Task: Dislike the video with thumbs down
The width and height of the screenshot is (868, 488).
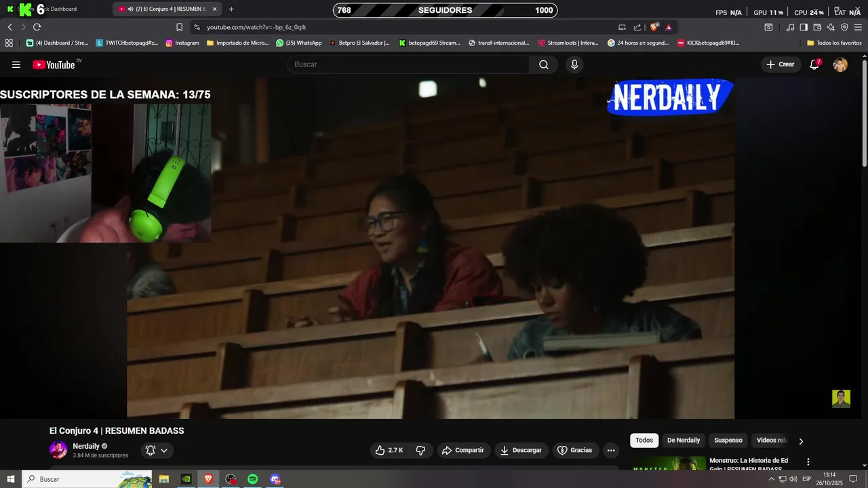Action: 420,450
